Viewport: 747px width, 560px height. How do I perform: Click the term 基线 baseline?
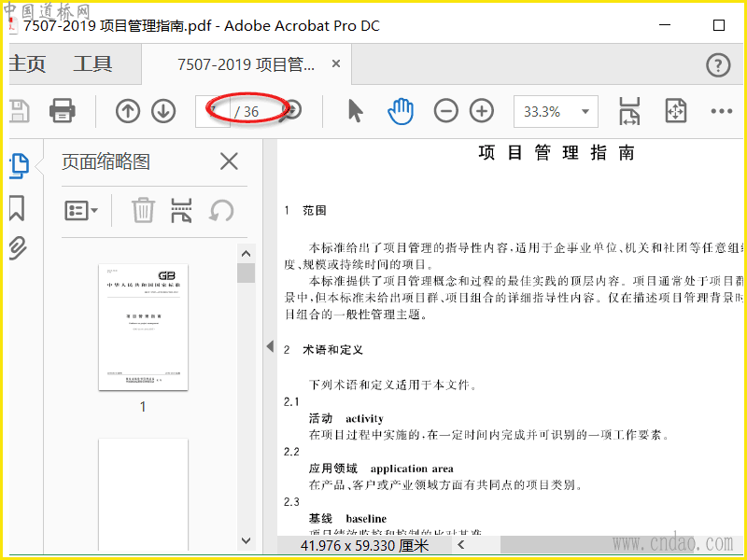347,519
